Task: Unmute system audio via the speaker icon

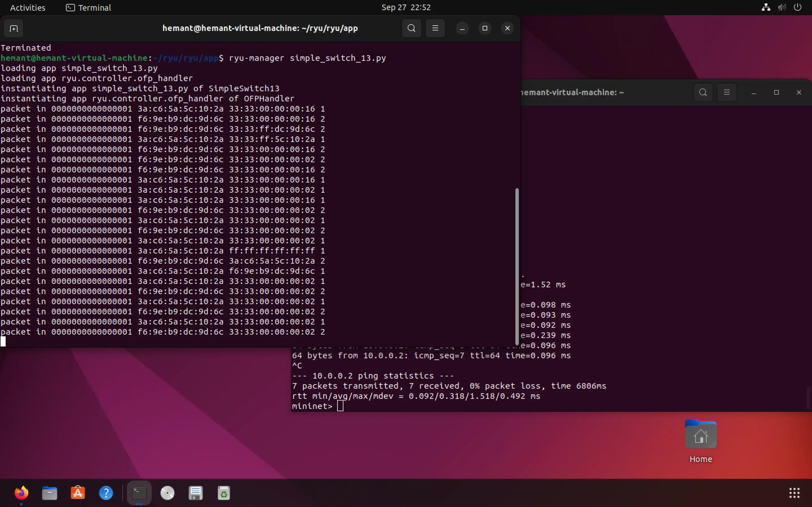Action: pyautogui.click(x=782, y=7)
